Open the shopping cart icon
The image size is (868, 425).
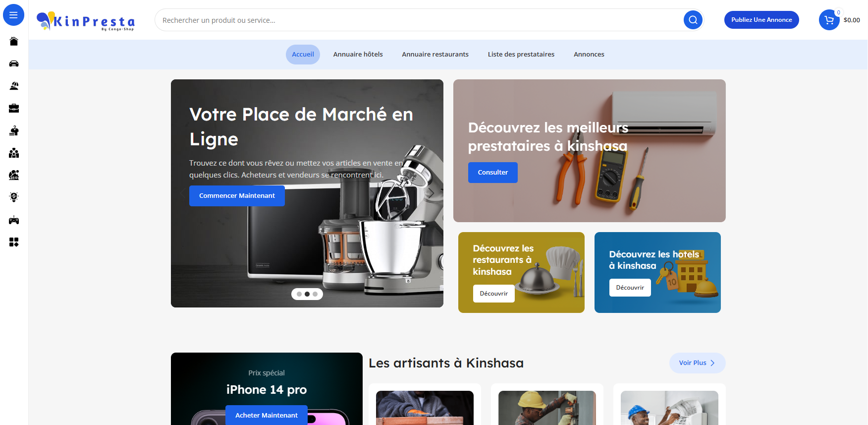tap(829, 20)
